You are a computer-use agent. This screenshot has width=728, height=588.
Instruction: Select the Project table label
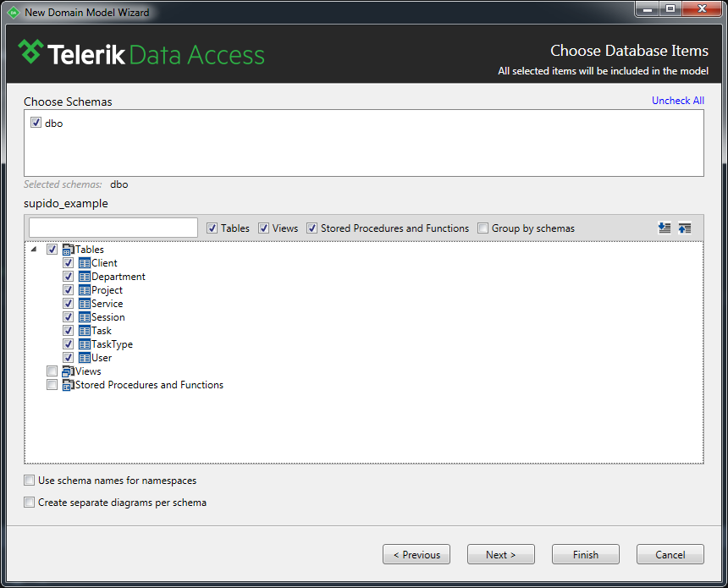tap(107, 290)
